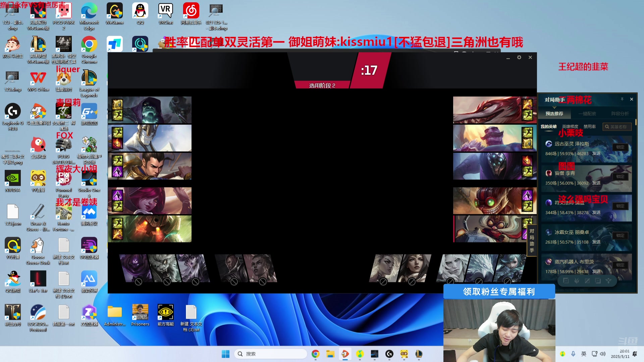Select the QQ penguin desktop icon
Screen dimensions: 644x362
(140, 14)
